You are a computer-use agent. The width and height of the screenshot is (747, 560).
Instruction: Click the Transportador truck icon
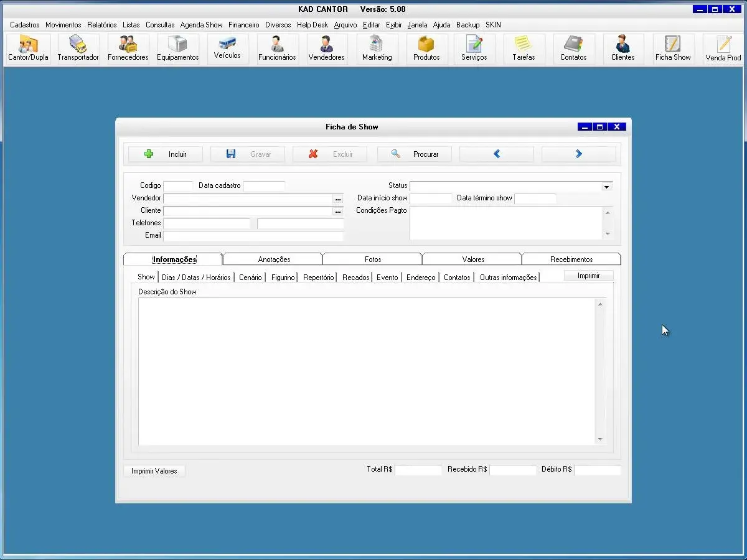78,49
